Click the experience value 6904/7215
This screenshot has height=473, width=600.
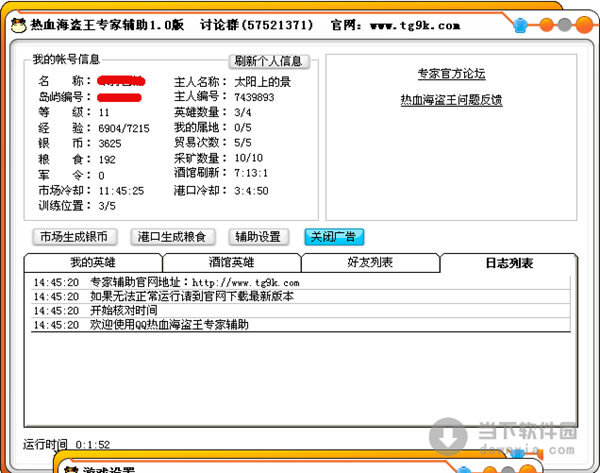coord(124,128)
